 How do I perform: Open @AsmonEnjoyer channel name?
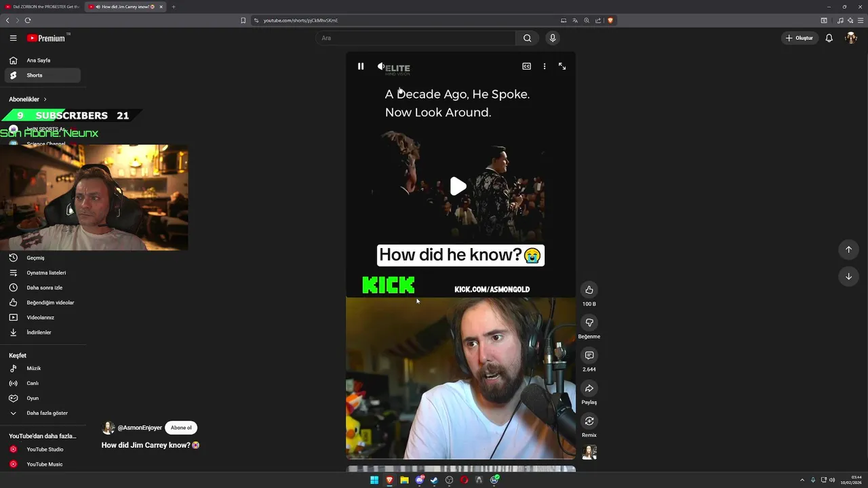point(140,428)
